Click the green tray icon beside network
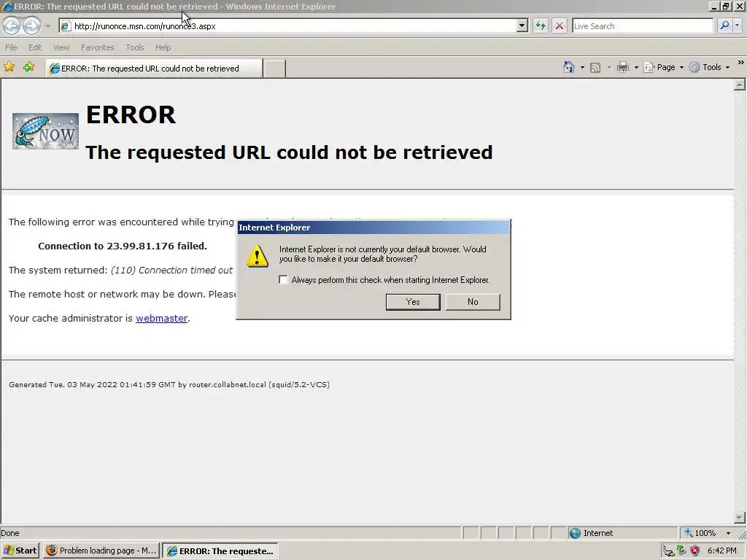The height and width of the screenshot is (560, 747). tap(682, 551)
